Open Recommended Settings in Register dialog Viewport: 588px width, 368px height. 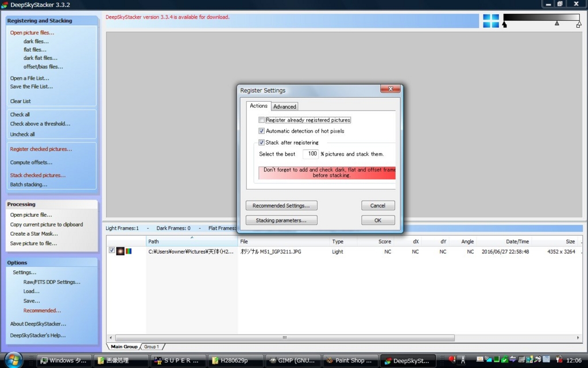(281, 206)
